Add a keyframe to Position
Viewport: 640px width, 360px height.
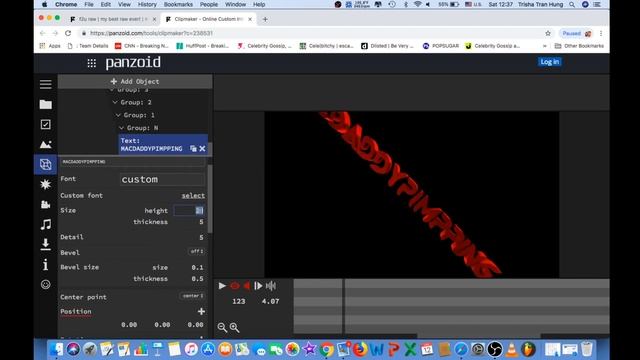(x=201, y=311)
